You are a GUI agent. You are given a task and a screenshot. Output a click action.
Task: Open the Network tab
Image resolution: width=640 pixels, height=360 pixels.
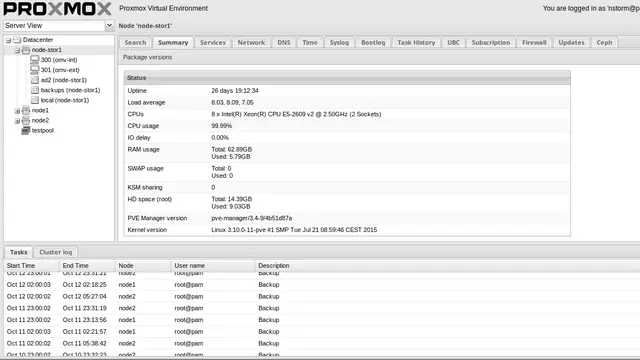(x=251, y=42)
